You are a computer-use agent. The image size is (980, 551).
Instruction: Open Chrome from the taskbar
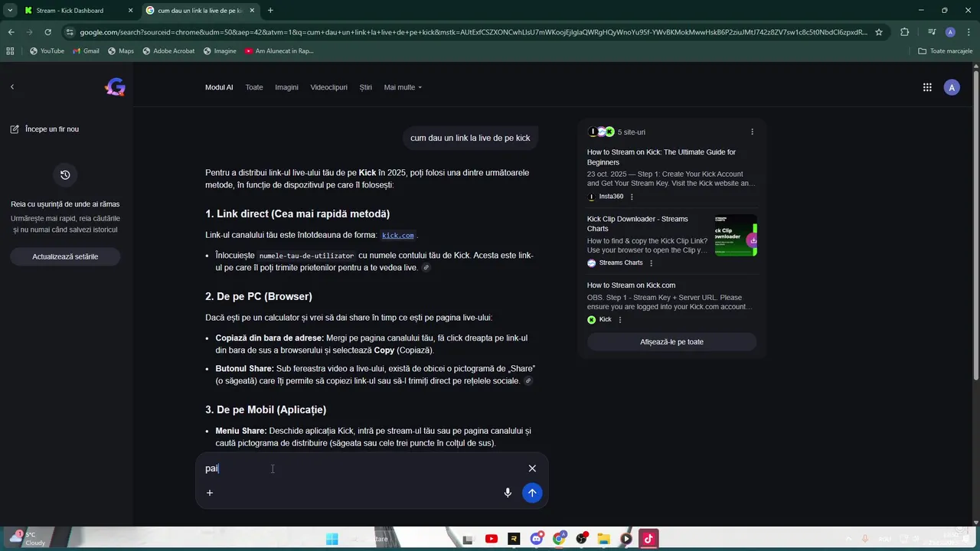click(x=559, y=539)
